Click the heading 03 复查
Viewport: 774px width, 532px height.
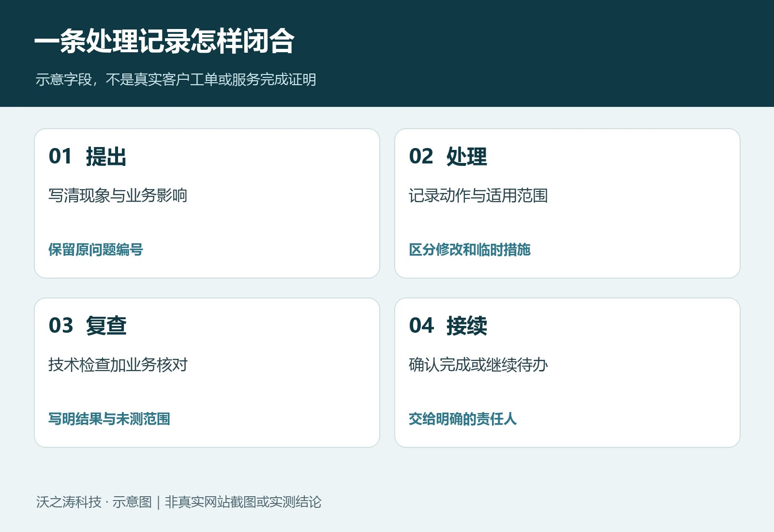click(x=88, y=325)
